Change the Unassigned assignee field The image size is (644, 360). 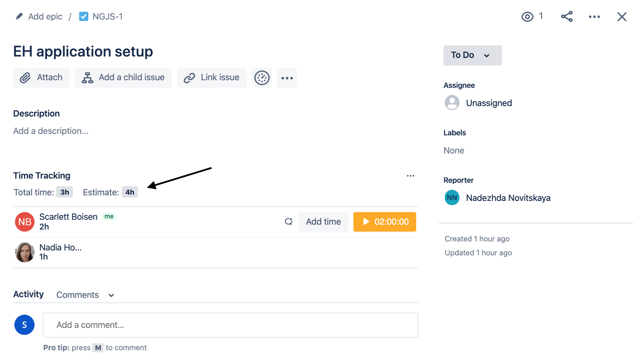coord(488,103)
